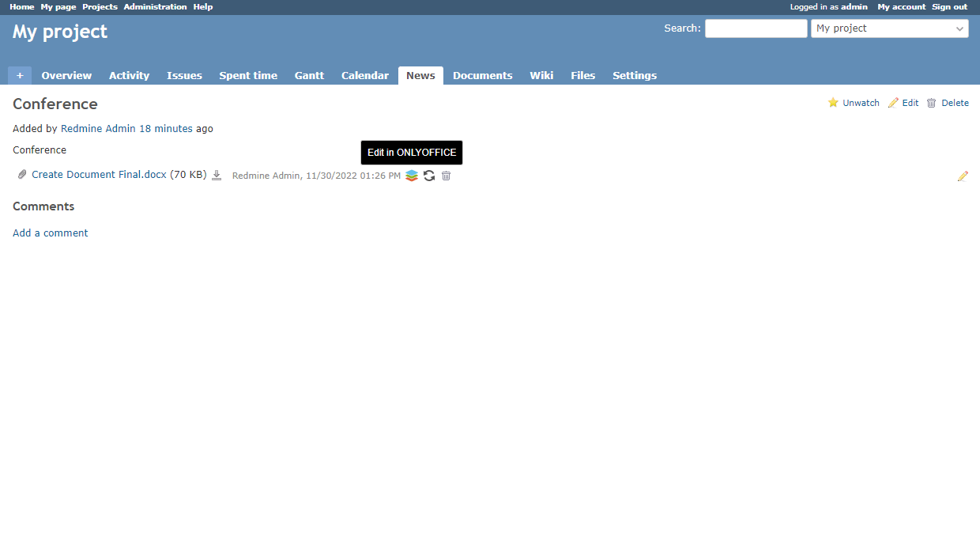Go to the Wiki tab
This screenshot has width=980, height=560.
point(541,75)
